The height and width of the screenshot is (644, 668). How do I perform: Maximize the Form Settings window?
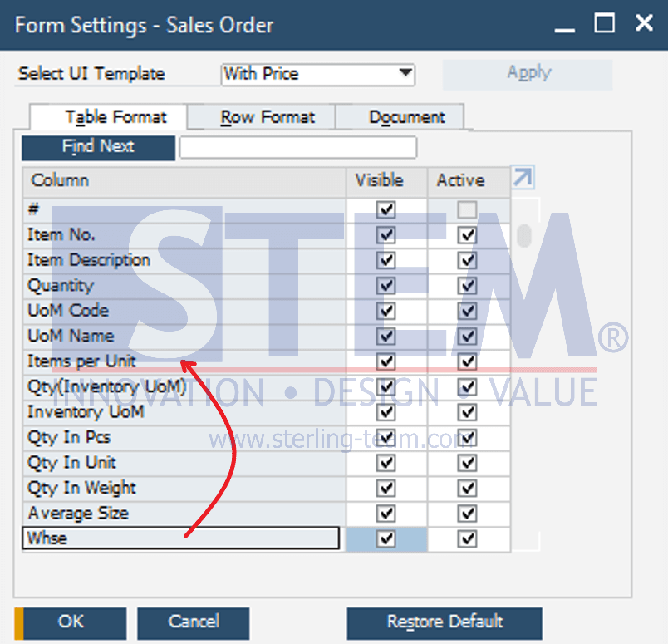click(x=604, y=23)
